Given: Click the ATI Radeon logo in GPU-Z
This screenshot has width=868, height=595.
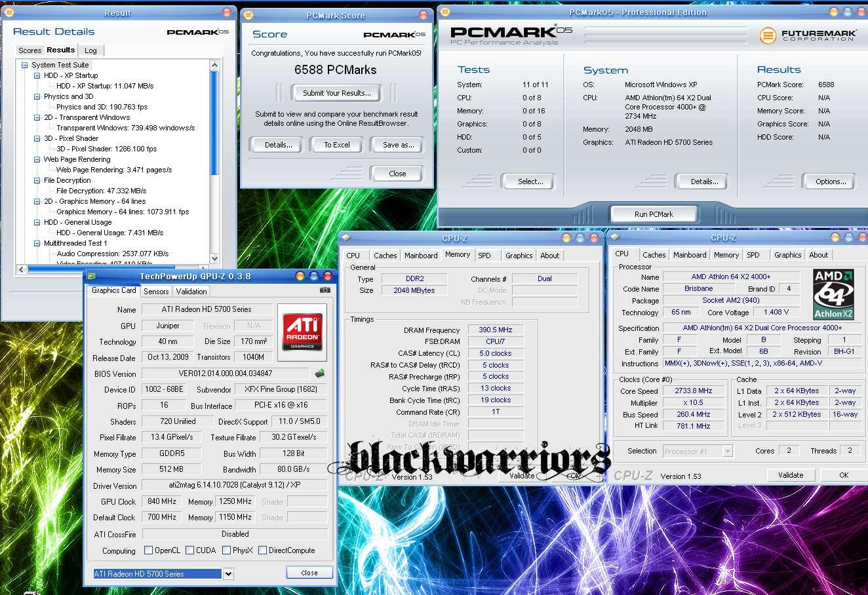Looking at the screenshot, I should click(302, 332).
